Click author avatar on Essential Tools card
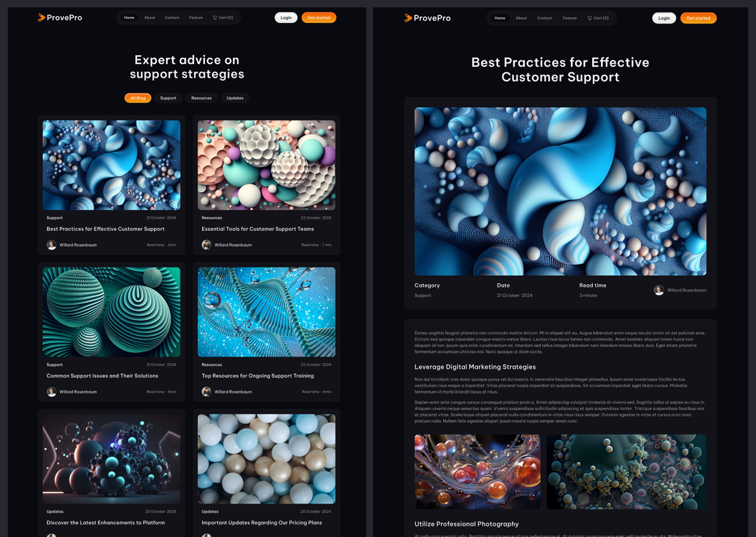The width and height of the screenshot is (756, 537). (x=206, y=245)
